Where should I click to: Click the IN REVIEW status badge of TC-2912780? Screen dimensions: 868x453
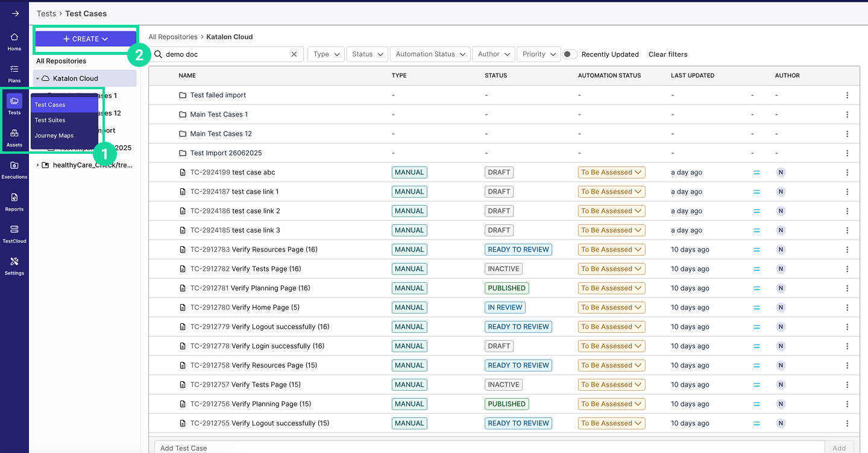505,308
